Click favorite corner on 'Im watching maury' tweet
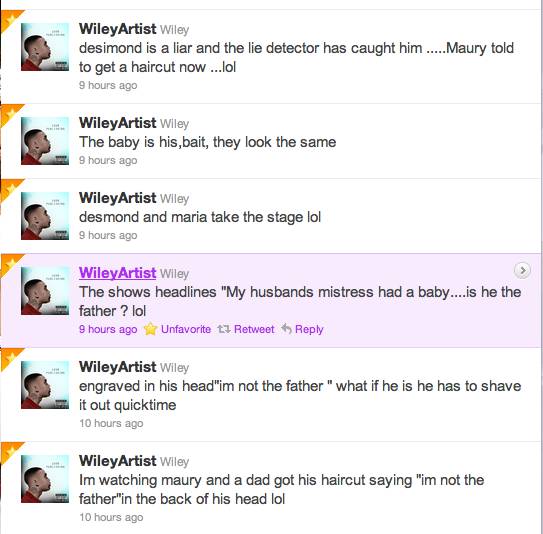 tap(10, 452)
